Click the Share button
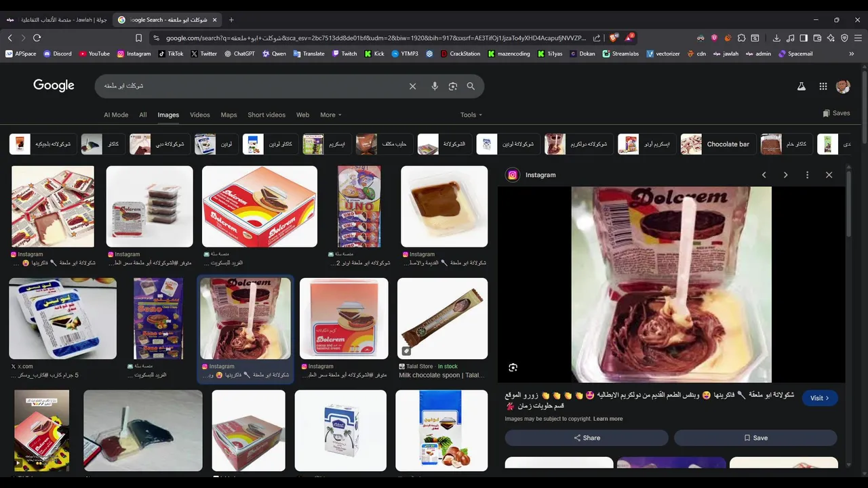Viewport: 868px width, 488px height. click(x=587, y=438)
